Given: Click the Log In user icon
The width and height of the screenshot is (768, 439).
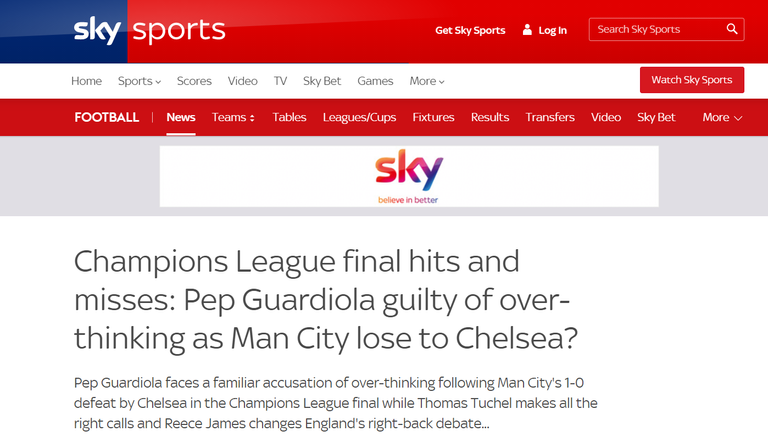Looking at the screenshot, I should tap(528, 30).
